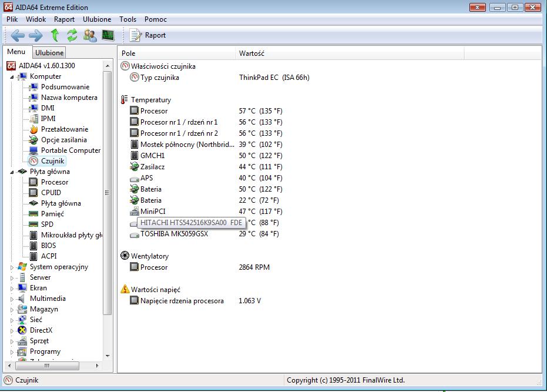Click the tree horizontal scroll left arrow

[x=9, y=366]
